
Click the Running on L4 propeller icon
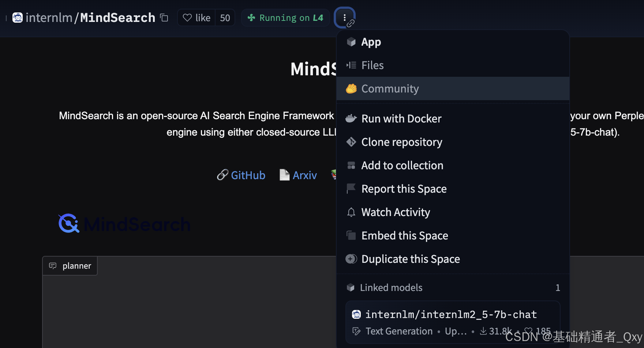tap(251, 18)
